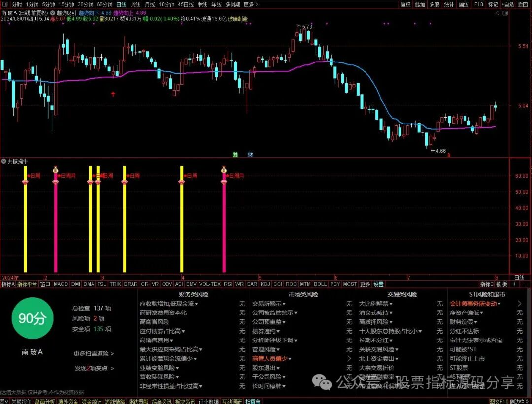532x404 pixels.
Task: Open the 行业数据 bottom tab
Action: (208, 401)
